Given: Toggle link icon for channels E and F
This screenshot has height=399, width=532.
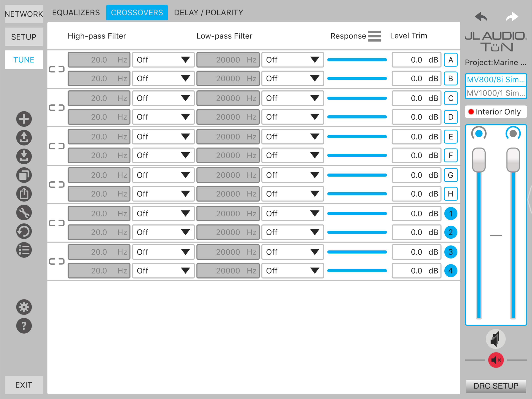Looking at the screenshot, I should [x=57, y=146].
